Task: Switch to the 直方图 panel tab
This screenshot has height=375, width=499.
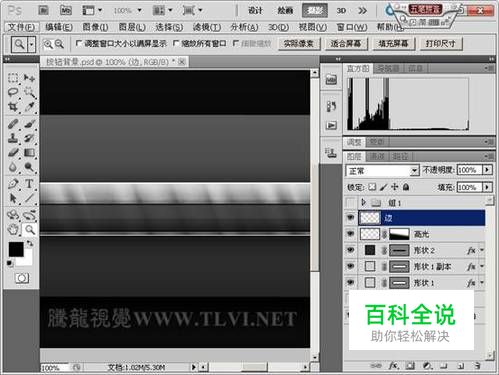Action: point(358,69)
